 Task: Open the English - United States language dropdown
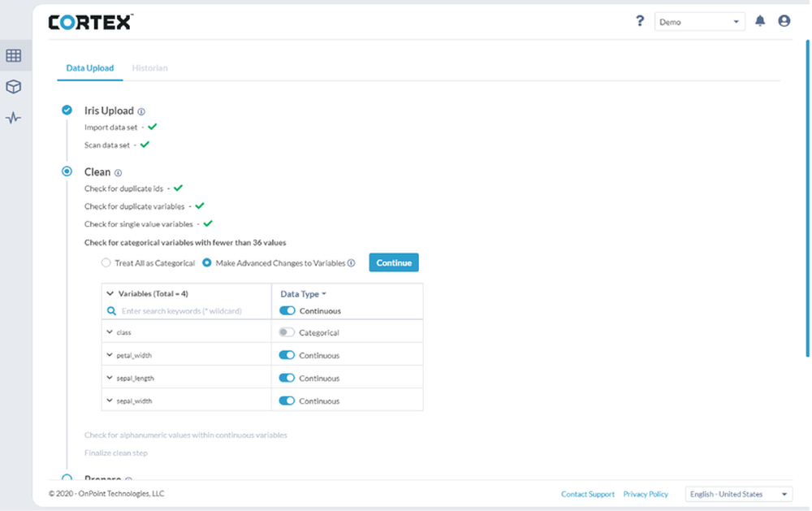click(x=738, y=494)
